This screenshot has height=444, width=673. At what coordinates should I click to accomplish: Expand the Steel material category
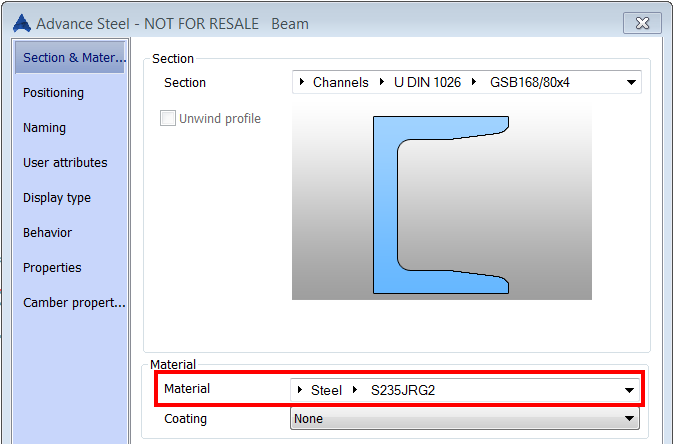tap(300, 389)
